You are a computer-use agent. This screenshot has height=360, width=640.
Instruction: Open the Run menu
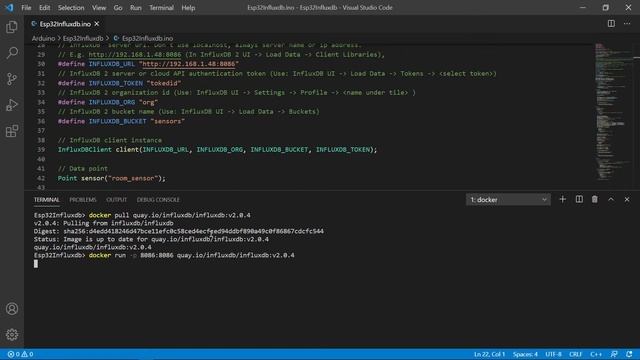(x=136, y=8)
